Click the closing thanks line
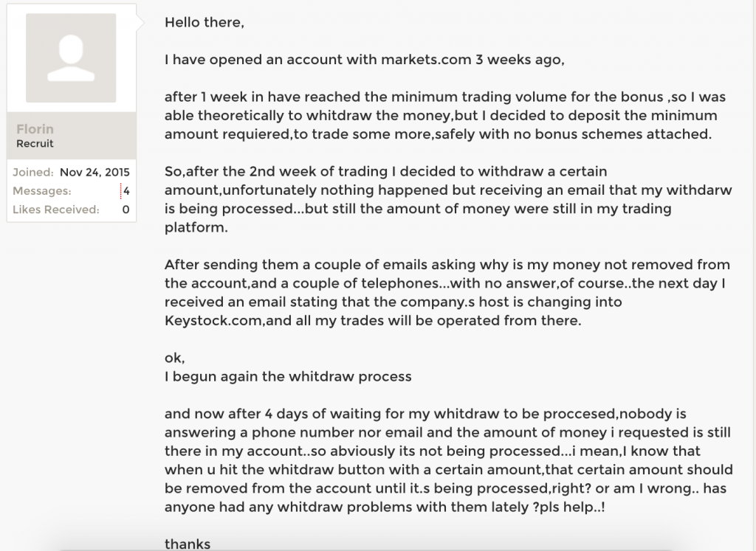This screenshot has width=756, height=551. [188, 544]
